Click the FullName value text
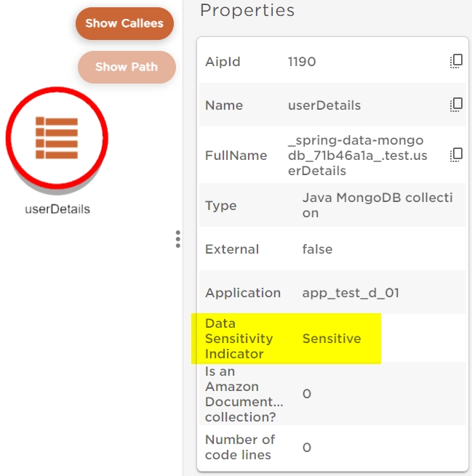The width and height of the screenshot is (472, 476). 356,156
